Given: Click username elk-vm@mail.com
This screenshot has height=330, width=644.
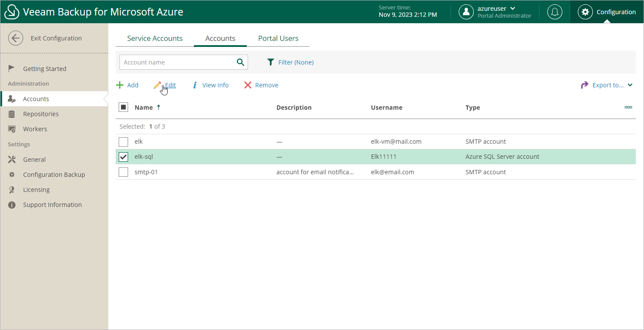Looking at the screenshot, I should pos(396,142).
